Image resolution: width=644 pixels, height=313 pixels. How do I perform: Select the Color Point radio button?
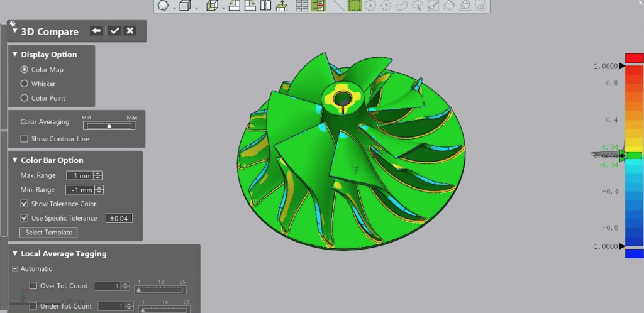tap(25, 98)
